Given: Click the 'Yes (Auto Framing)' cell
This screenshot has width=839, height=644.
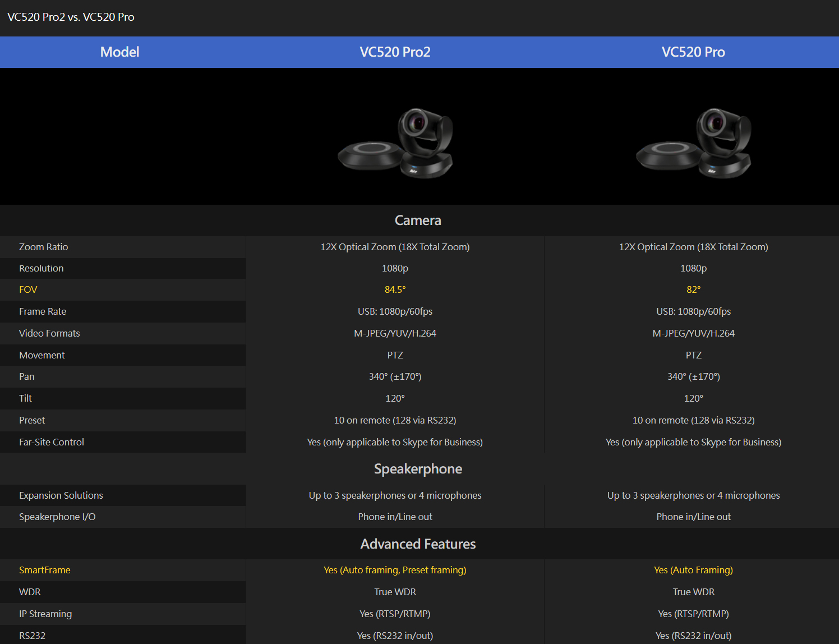Looking at the screenshot, I should coord(694,570).
